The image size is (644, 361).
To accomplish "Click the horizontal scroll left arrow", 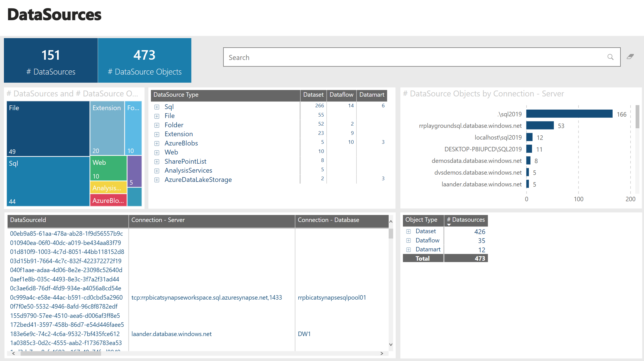I will pos(13,353).
